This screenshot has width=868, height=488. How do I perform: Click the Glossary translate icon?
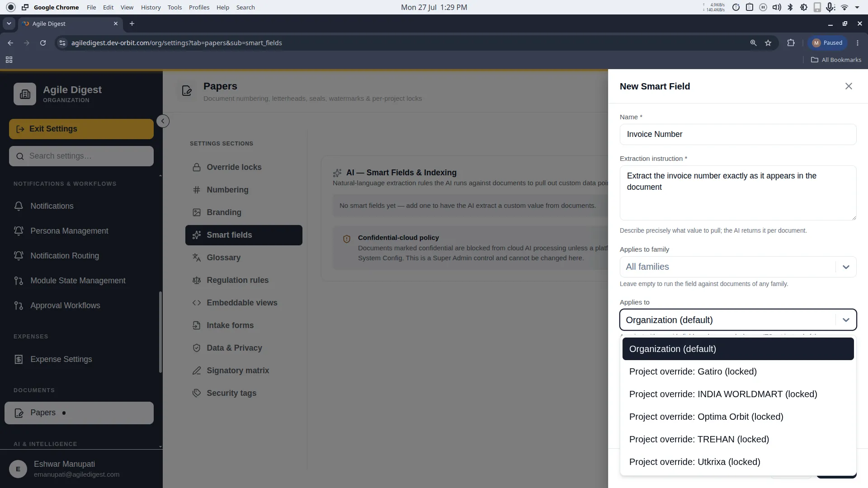[197, 258]
